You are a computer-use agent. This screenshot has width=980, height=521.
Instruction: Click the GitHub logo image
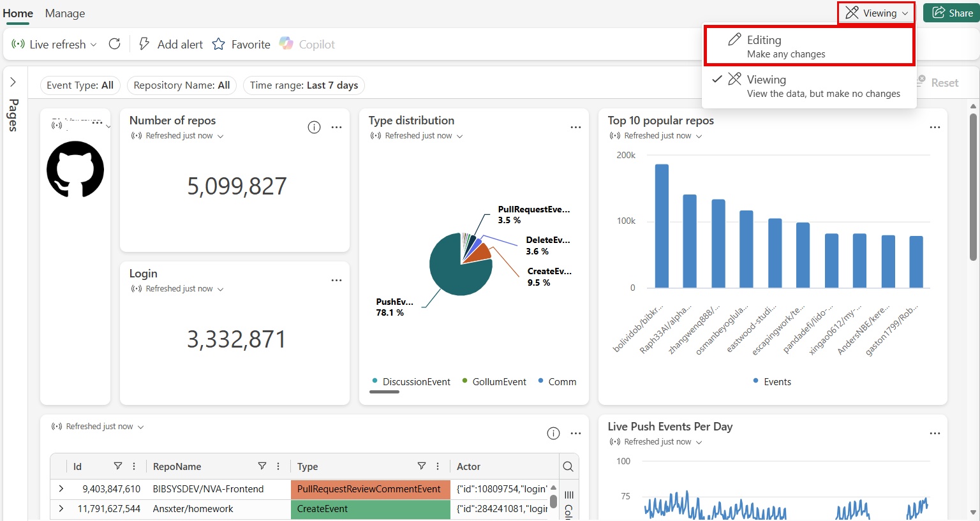(75, 169)
